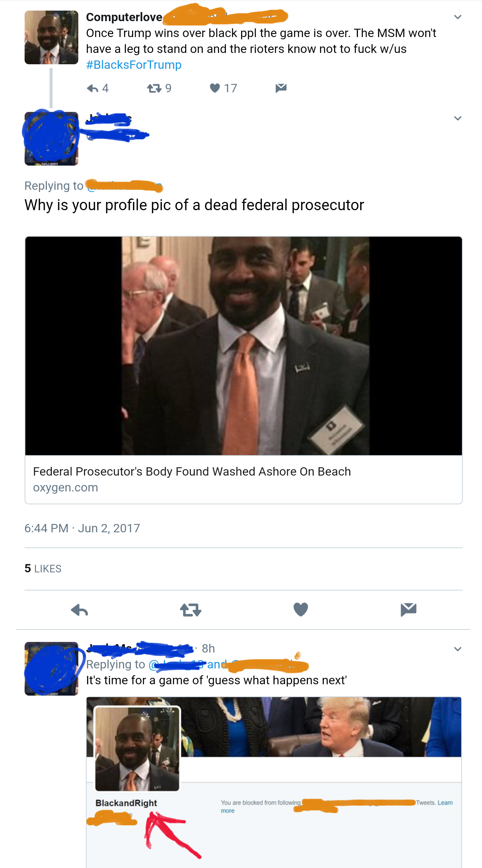Like the main tweet using large heart

click(x=301, y=609)
